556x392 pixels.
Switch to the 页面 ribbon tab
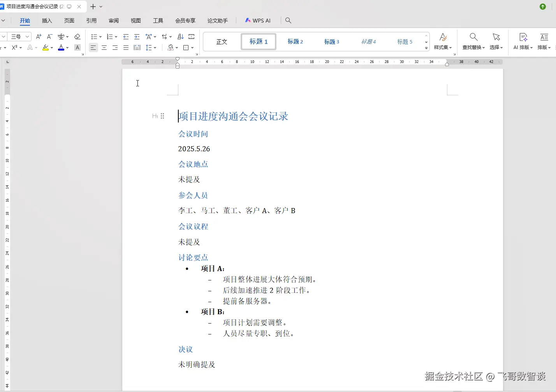pyautogui.click(x=69, y=21)
